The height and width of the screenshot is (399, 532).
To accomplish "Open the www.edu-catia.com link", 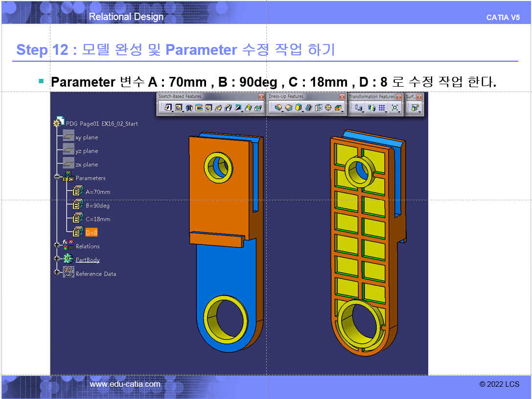I will point(125,384).
